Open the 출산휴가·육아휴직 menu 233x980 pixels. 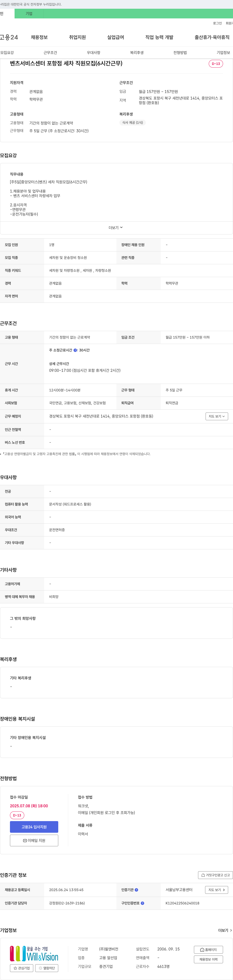tap(212, 37)
